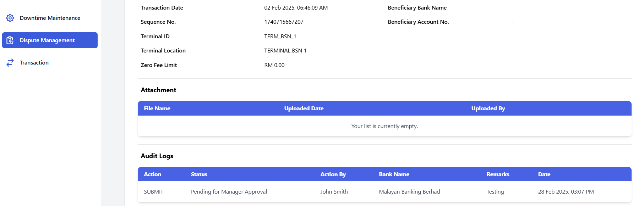Click the sequence number 1740715667207
The width and height of the screenshot is (644, 206).
284,22
